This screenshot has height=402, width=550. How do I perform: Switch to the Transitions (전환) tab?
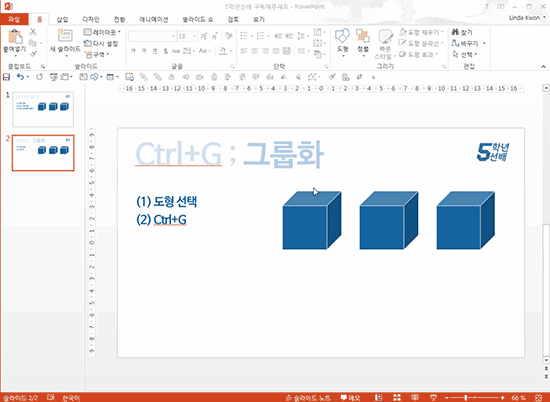[x=120, y=19]
